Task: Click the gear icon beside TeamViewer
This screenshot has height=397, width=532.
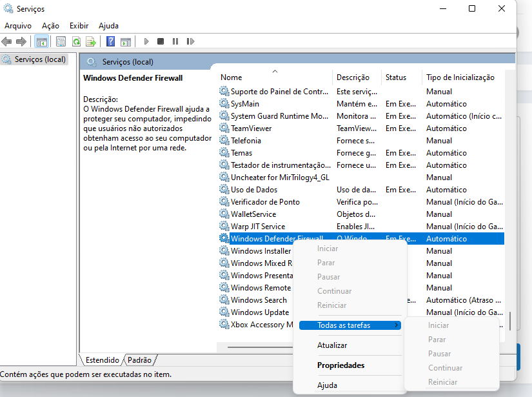Action: click(x=224, y=128)
